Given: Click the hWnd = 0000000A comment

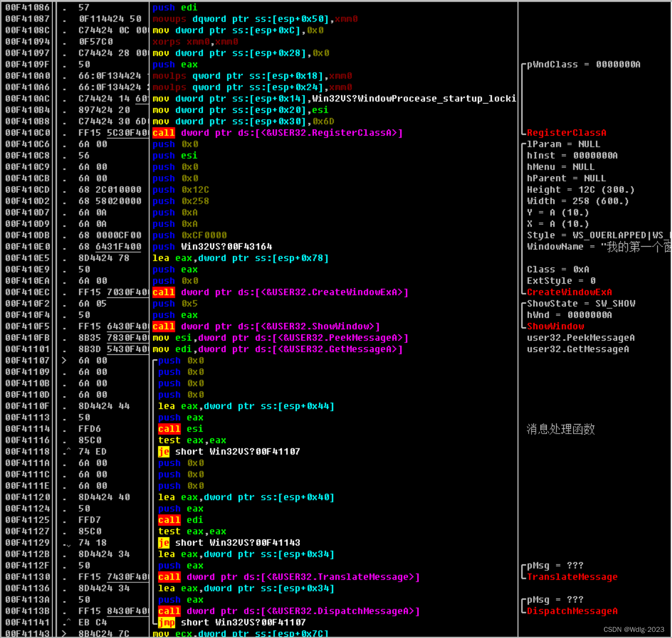Looking at the screenshot, I should [569, 315].
